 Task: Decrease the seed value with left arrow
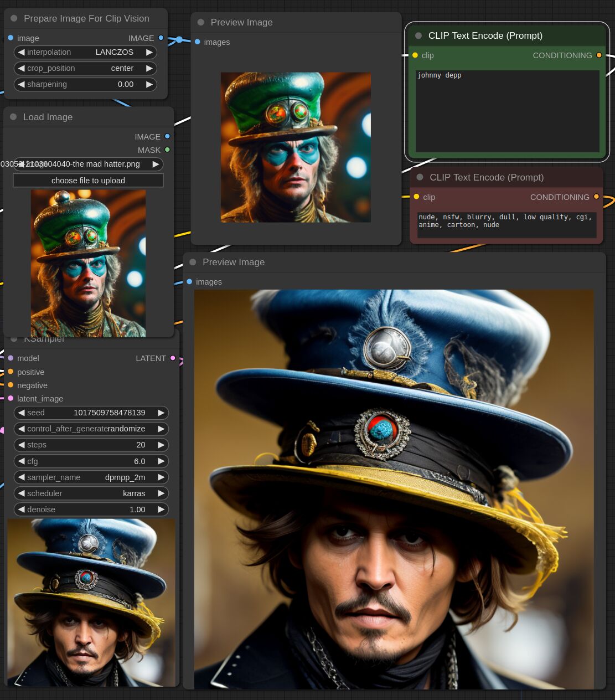pos(21,413)
